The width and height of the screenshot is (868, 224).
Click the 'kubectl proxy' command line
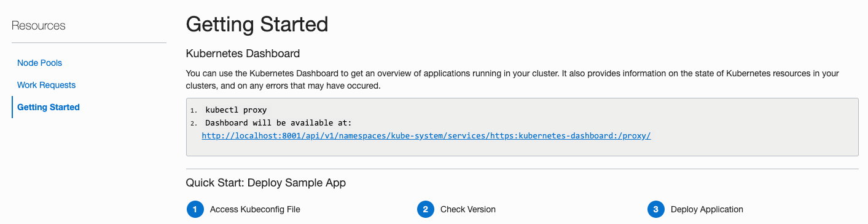[x=236, y=110]
